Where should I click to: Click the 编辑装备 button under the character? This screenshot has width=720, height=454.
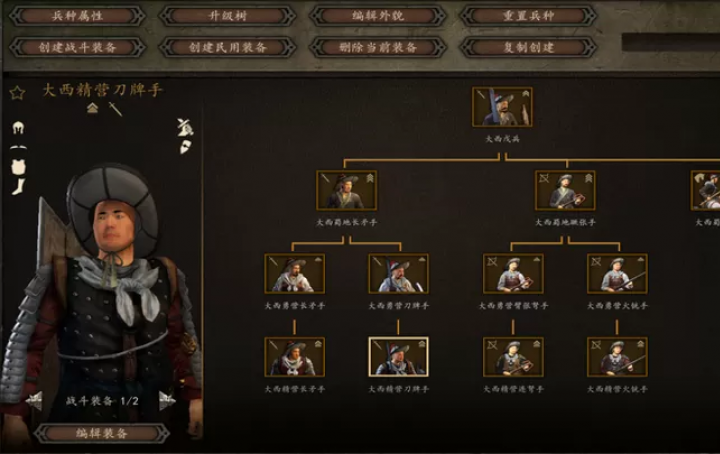coord(102,433)
